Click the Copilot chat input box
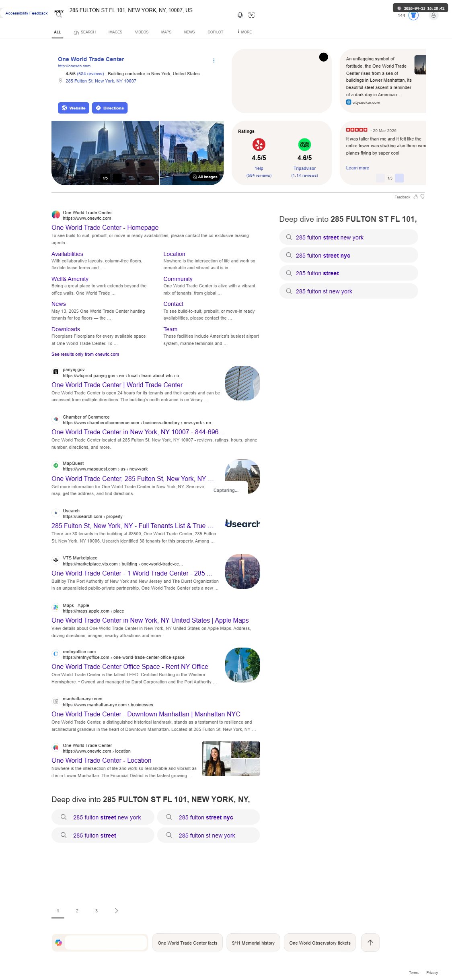This screenshot has width=452, height=980. pos(106,943)
